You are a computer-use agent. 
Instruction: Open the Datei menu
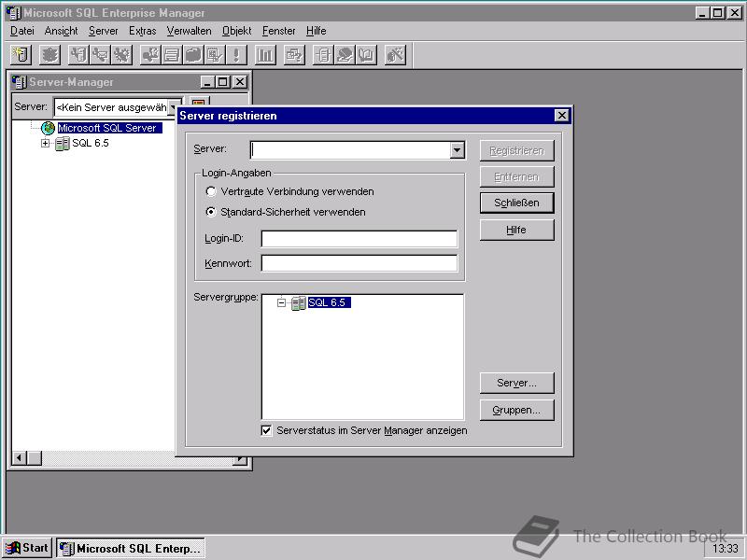[21, 31]
